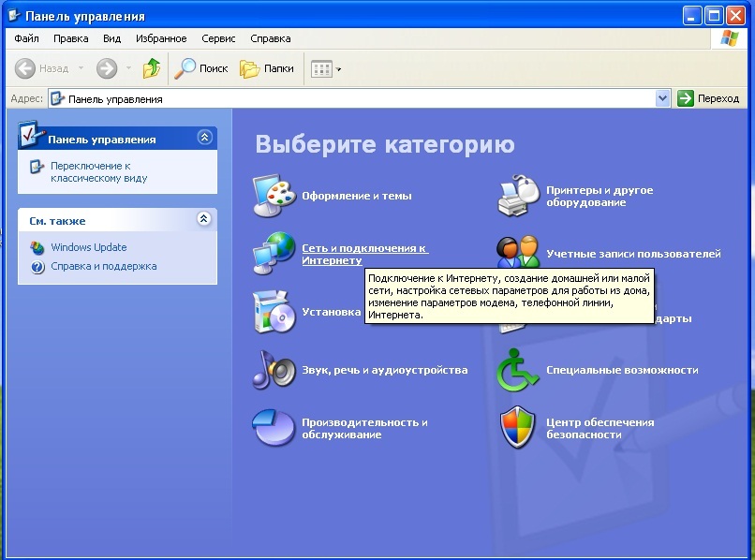The width and height of the screenshot is (755, 560).
Task: Click the См. также section header
Action: click(117, 220)
